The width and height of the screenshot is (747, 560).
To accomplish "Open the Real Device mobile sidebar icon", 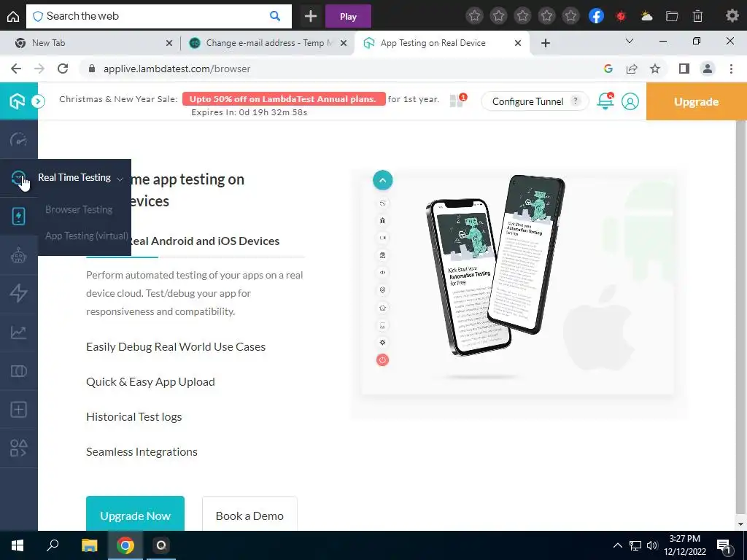I will (18, 216).
